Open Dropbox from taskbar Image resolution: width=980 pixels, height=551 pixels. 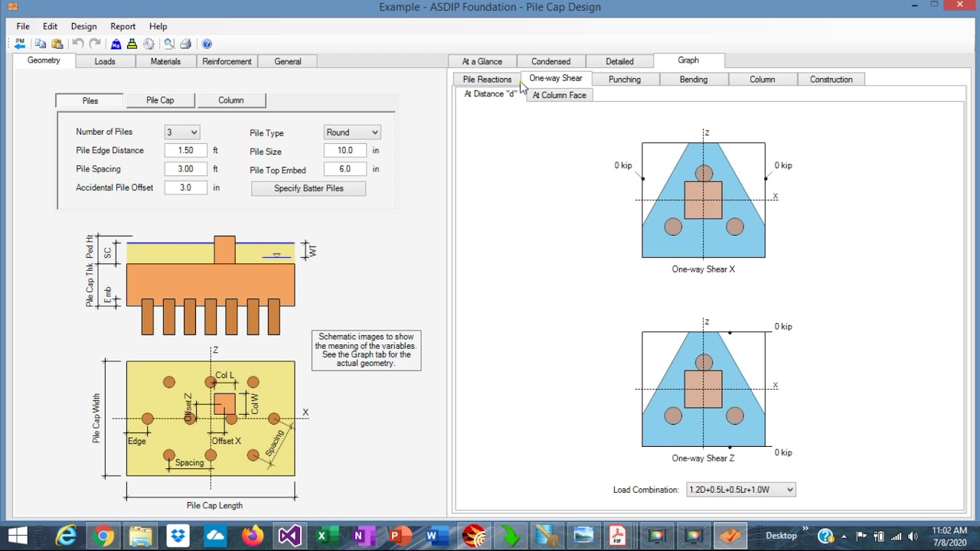tap(178, 536)
